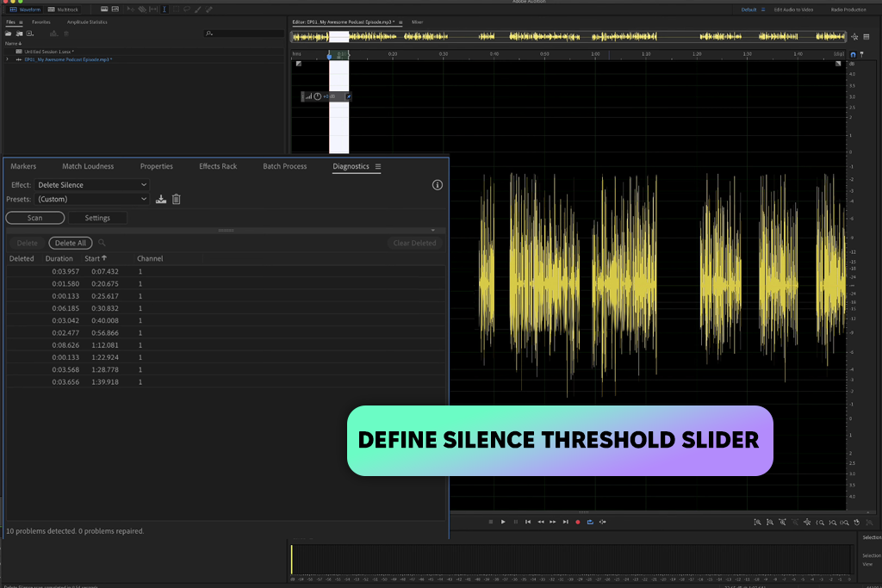Open the Presets dropdown showing (Custom)
This screenshot has width=882, height=588.
[91, 199]
